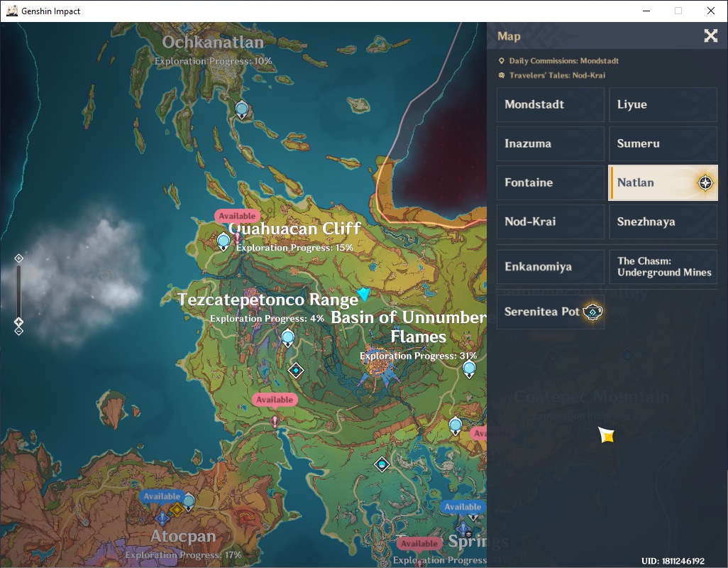728x568 pixels.
Task: Go to Sumeru map region
Action: [x=663, y=143]
